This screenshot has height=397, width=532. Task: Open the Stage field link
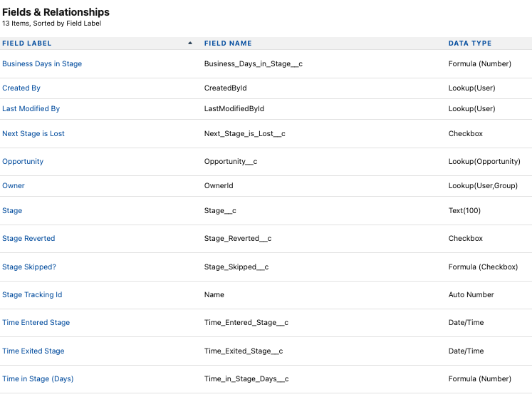point(12,210)
